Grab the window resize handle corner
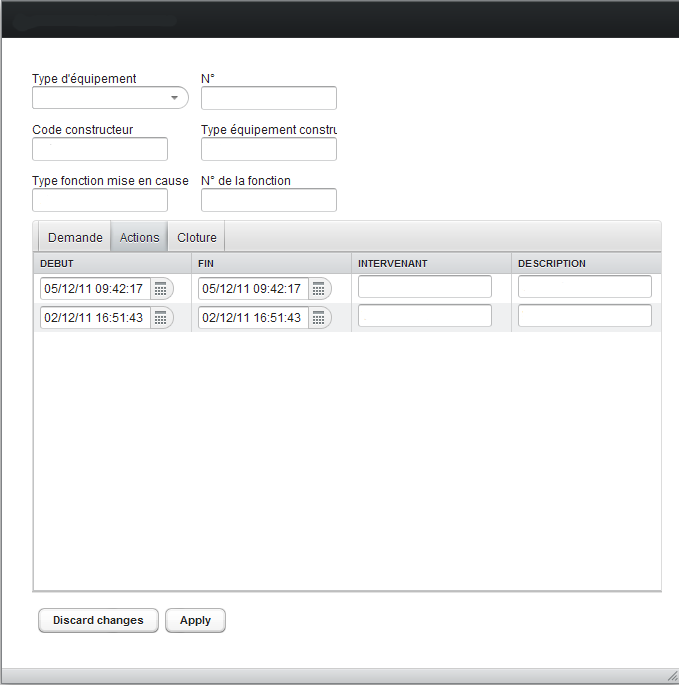 [x=672, y=676]
